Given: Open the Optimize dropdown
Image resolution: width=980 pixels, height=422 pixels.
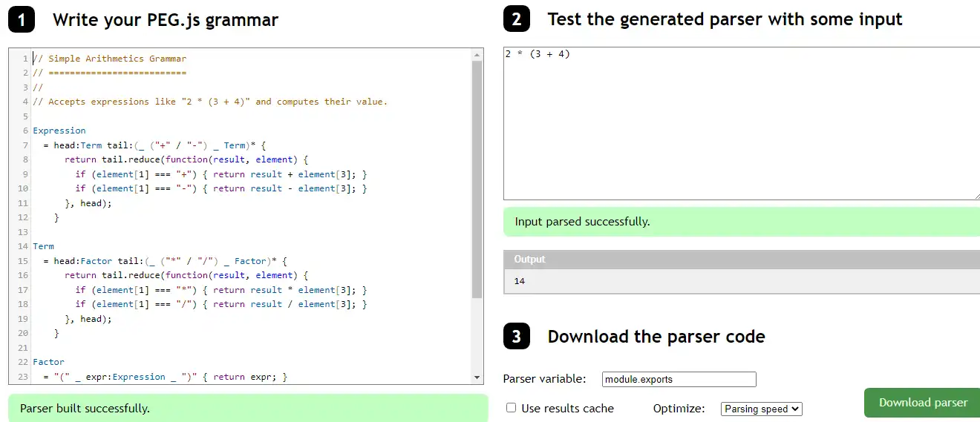Looking at the screenshot, I should pyautogui.click(x=761, y=409).
